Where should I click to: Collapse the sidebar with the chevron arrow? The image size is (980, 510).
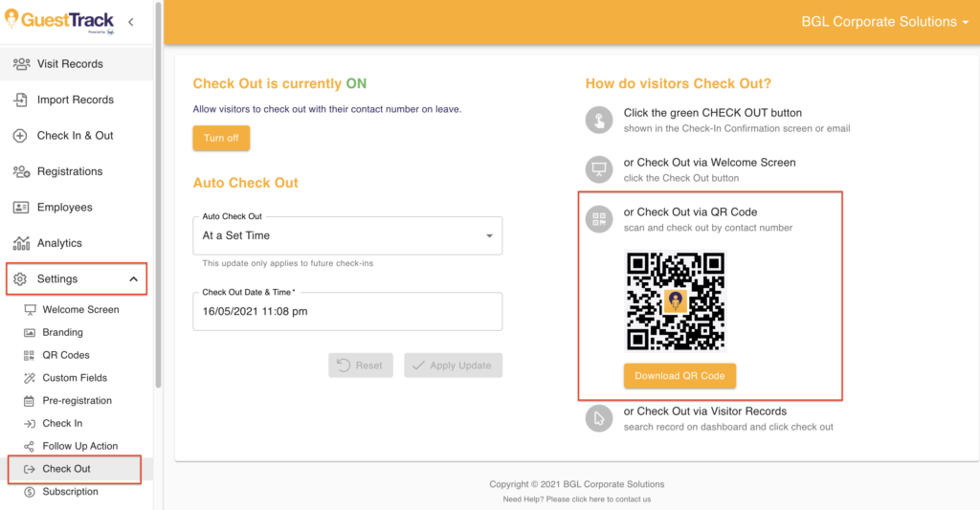[x=131, y=22]
